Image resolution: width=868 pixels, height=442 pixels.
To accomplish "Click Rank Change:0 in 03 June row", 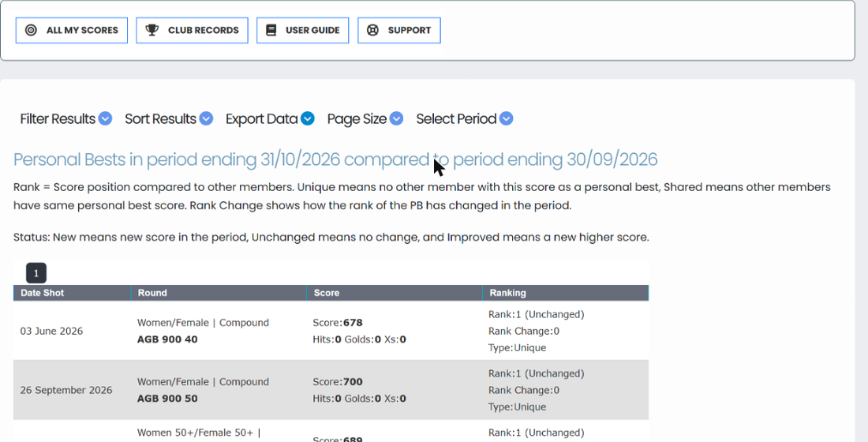I will [524, 331].
